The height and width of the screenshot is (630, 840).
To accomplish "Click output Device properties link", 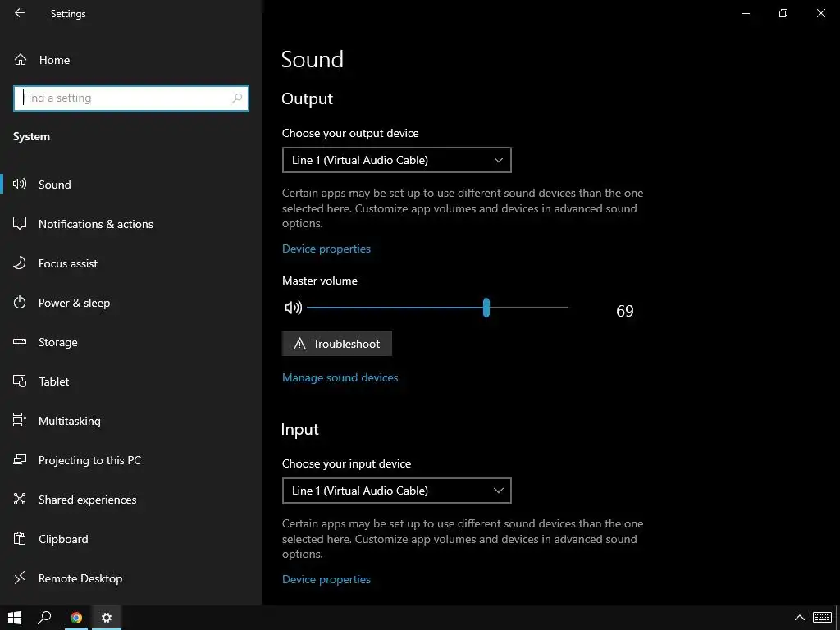I will pyautogui.click(x=326, y=249).
